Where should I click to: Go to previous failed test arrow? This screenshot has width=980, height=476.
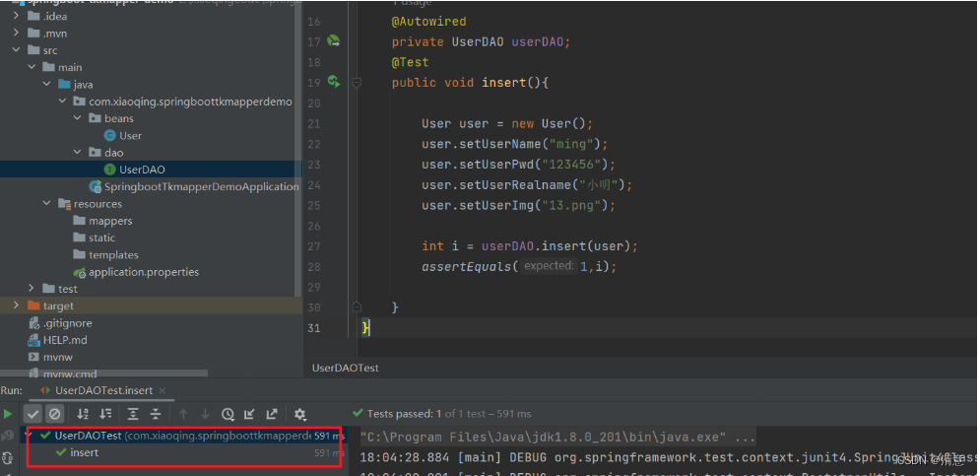click(x=183, y=414)
